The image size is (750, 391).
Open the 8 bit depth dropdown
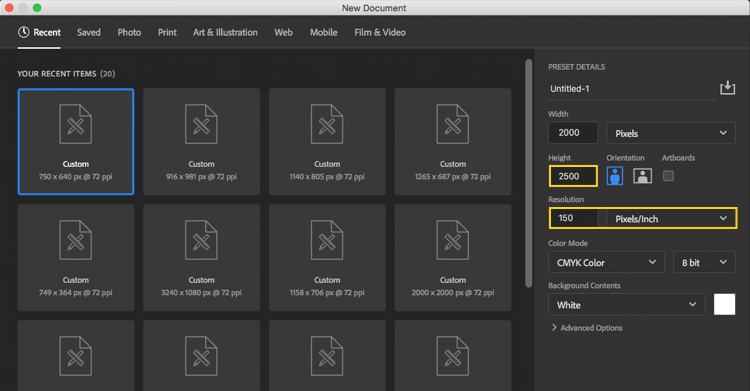click(x=704, y=262)
